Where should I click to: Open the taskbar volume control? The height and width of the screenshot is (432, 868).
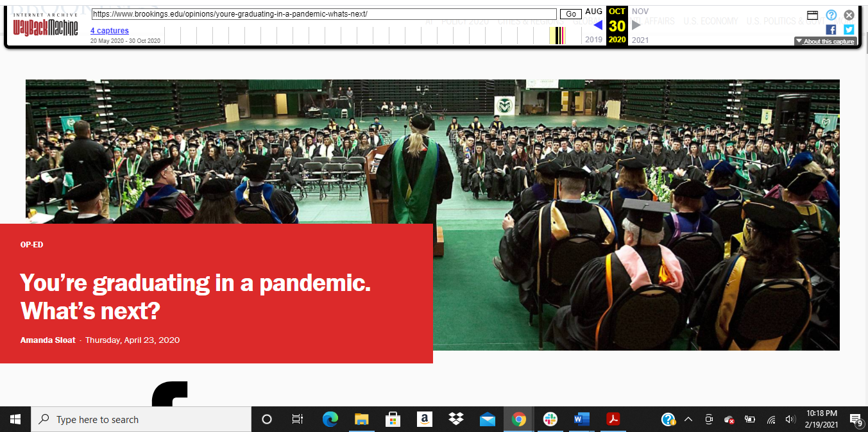coord(790,420)
